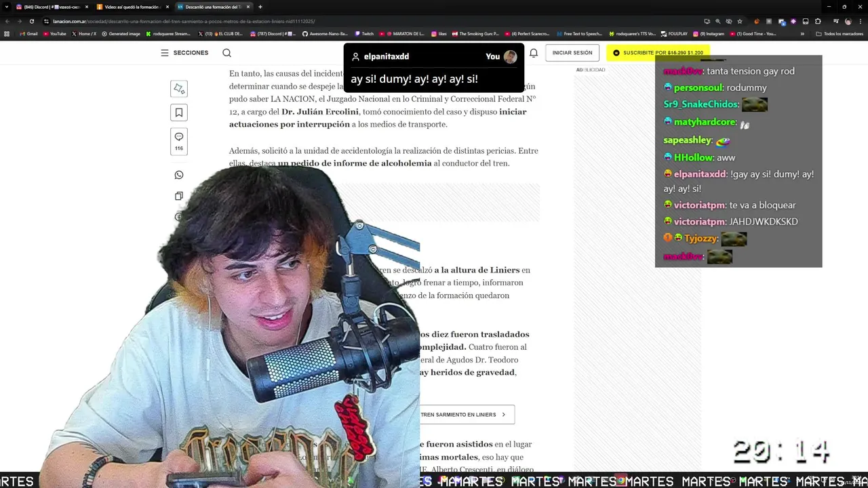Click chat username 'Sr9_SnakeChidos'

point(701,104)
